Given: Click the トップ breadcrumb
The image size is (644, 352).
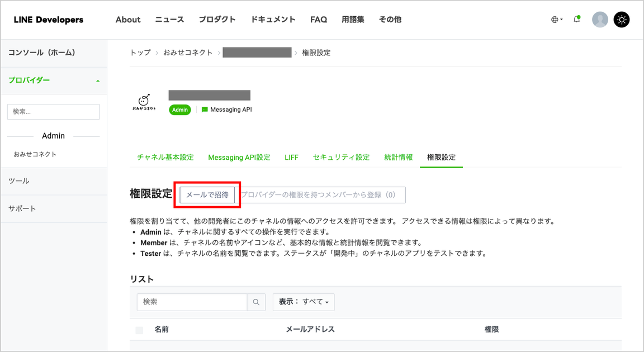Looking at the screenshot, I should tap(140, 53).
